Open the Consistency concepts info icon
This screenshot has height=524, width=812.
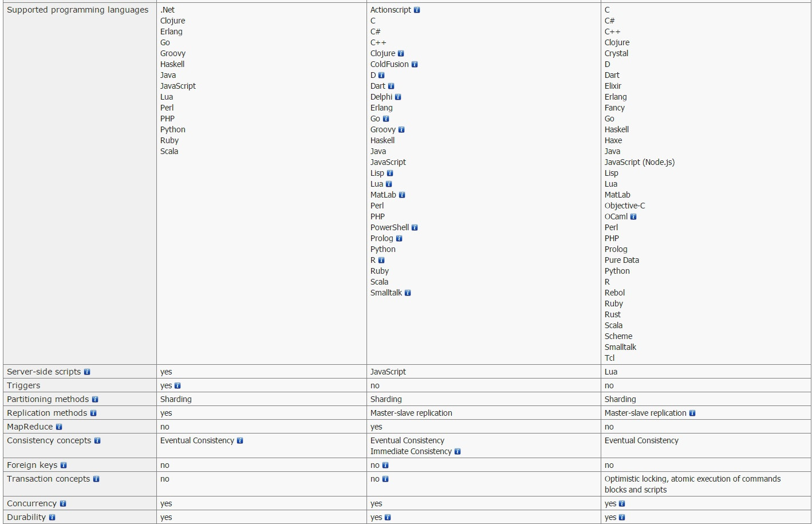97,441
